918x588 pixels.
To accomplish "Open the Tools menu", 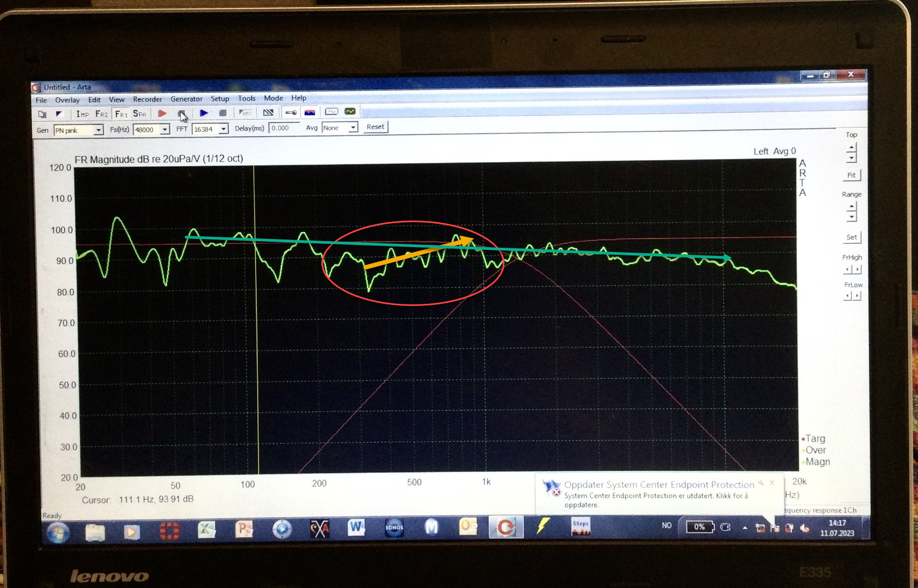I will point(247,99).
